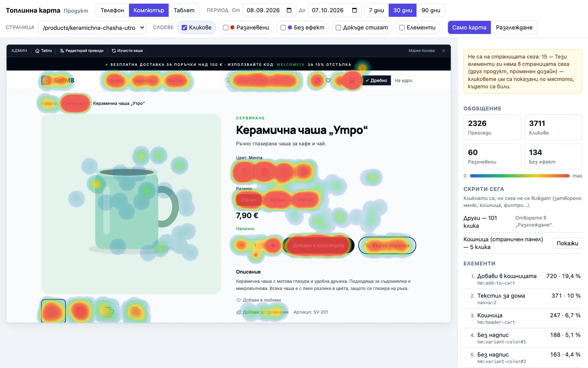Increase quantity with the plus button
This screenshot has height=368, width=588.
click(x=273, y=245)
